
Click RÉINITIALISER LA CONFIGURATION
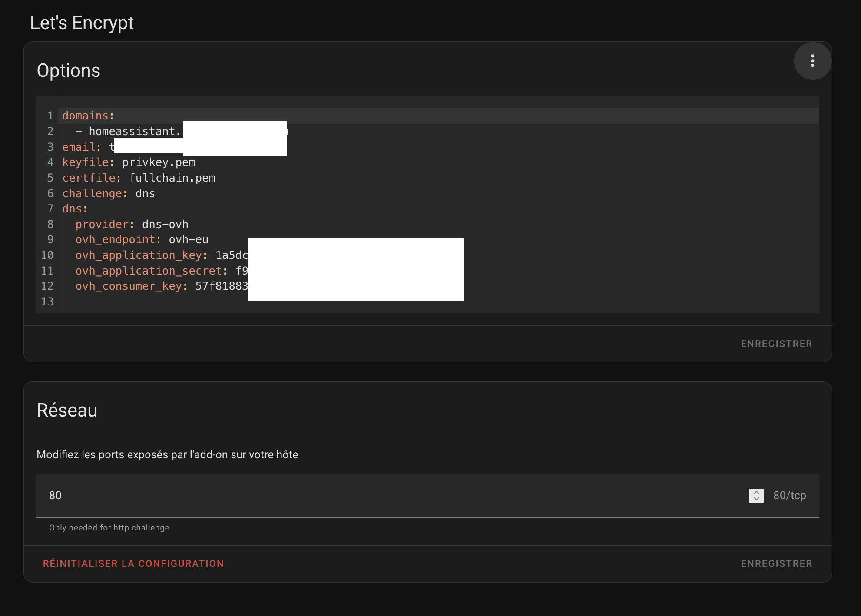pyautogui.click(x=133, y=563)
